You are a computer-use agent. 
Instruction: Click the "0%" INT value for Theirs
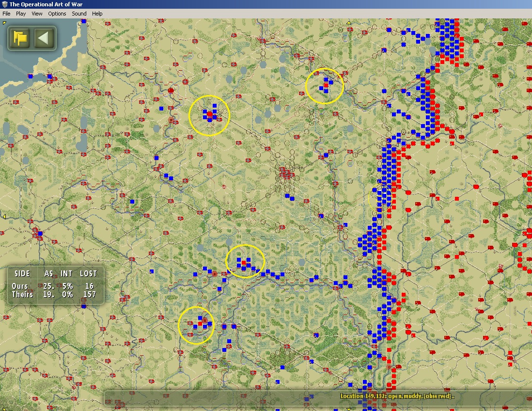point(67,294)
